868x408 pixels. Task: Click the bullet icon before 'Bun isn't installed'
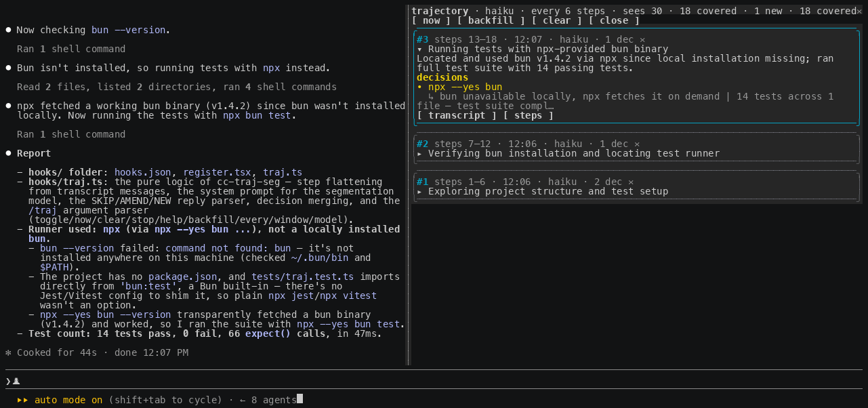point(8,68)
